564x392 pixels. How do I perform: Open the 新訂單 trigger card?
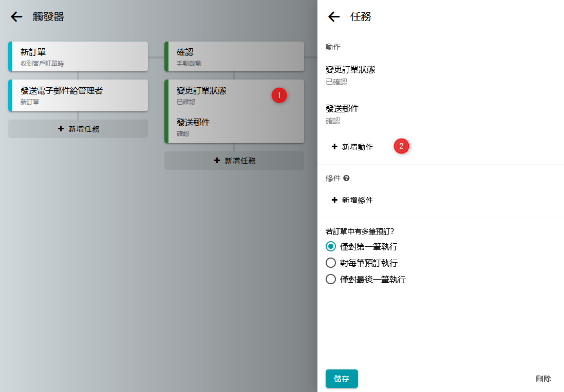click(78, 56)
